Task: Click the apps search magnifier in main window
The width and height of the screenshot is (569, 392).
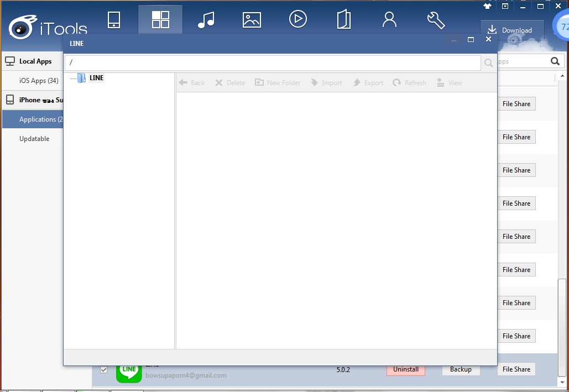Action: (555, 61)
